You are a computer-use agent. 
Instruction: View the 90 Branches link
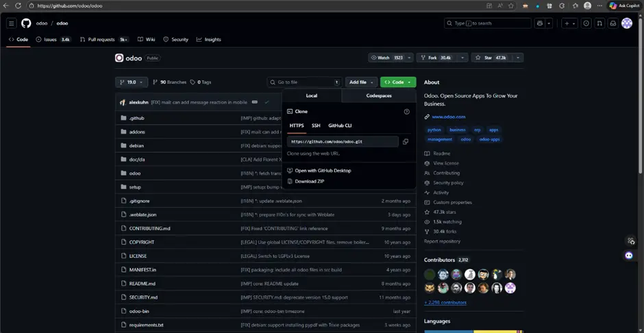[x=169, y=82]
